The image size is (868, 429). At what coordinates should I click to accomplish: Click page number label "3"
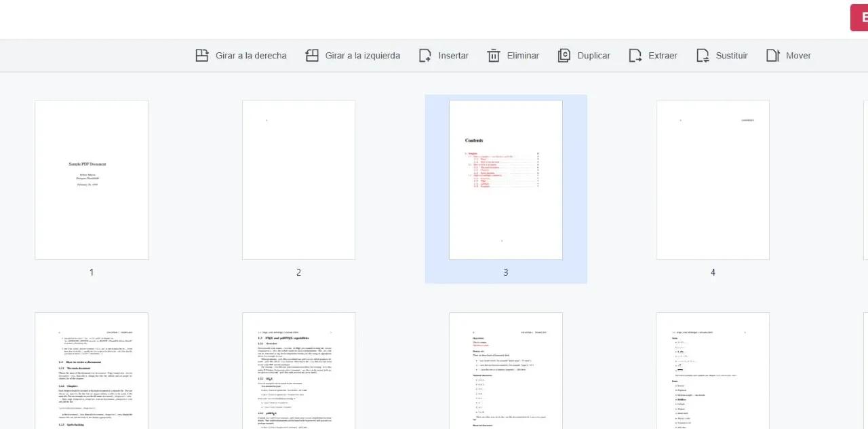tap(506, 272)
